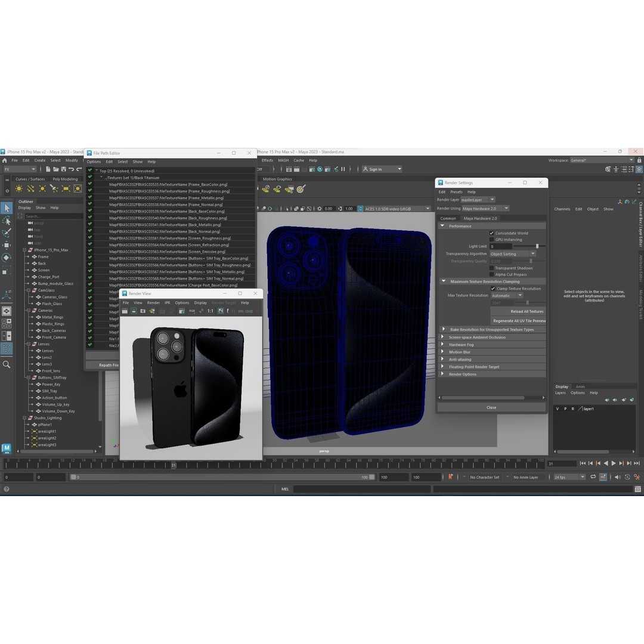Open the Transparency Algorithm Object Sorting dropdown
Screen dimensions: 644x644
pyautogui.click(x=513, y=254)
